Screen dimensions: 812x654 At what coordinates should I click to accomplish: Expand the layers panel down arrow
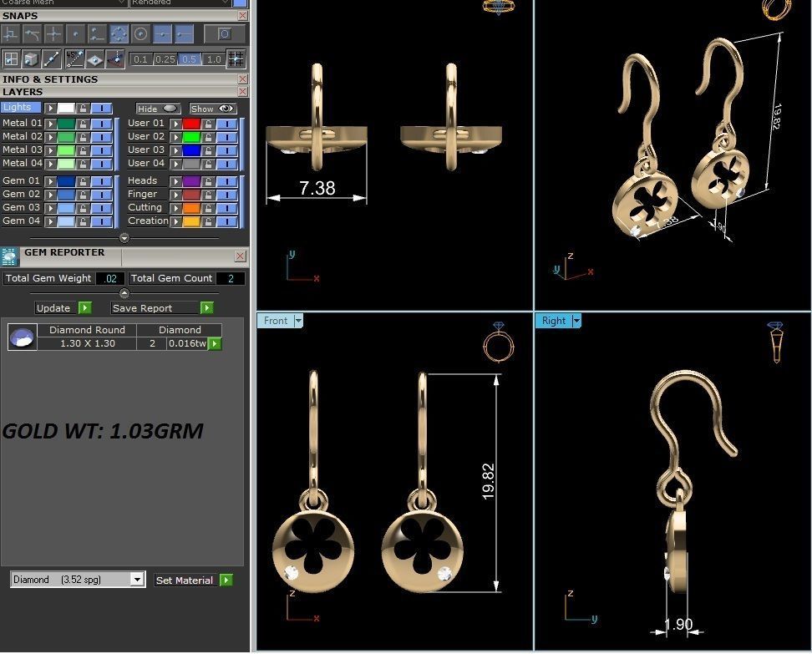(x=124, y=238)
